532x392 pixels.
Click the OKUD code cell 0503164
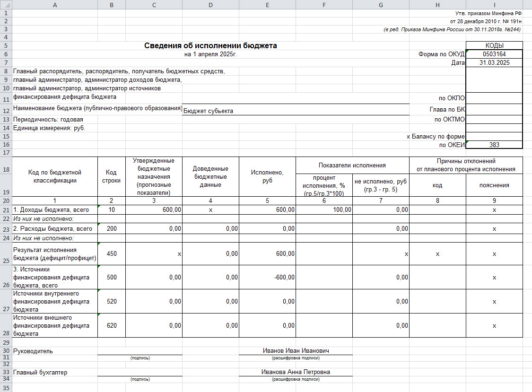494,54
